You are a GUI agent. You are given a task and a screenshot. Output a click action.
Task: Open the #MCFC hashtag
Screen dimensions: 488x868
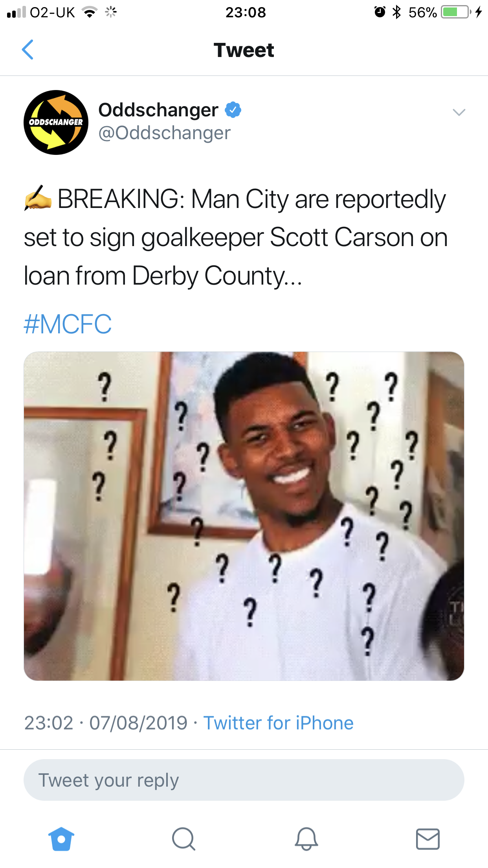(x=68, y=324)
